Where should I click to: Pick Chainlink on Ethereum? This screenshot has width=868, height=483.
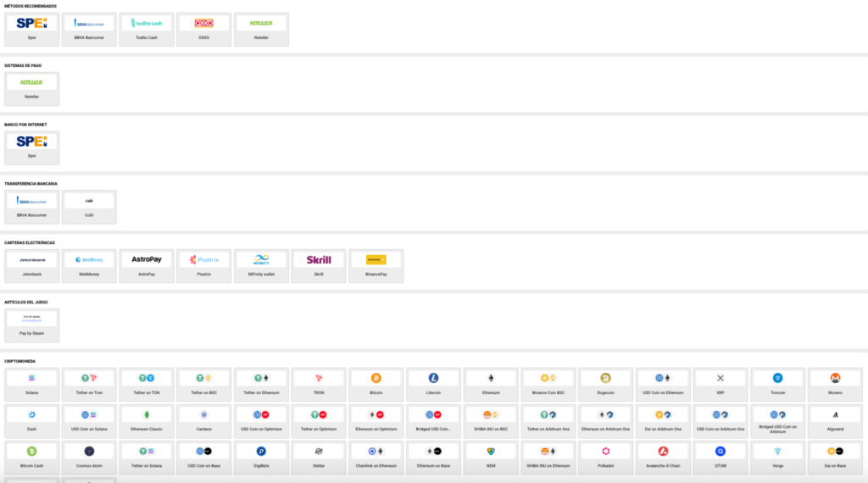tap(376, 458)
